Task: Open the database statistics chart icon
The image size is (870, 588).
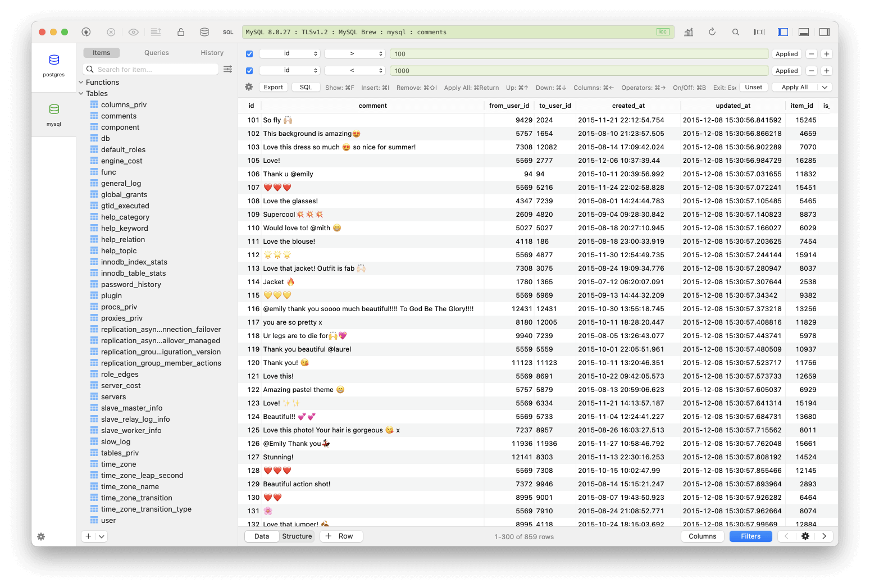Action: coord(689,32)
